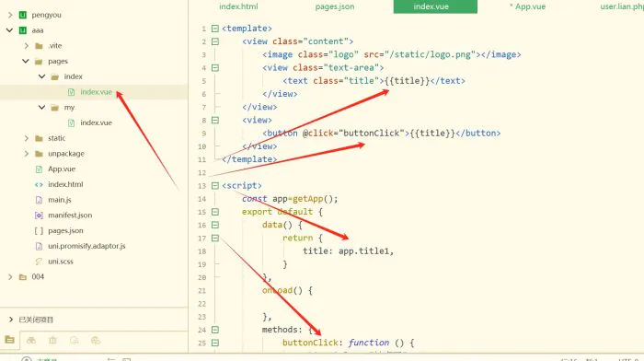Screen dimensions: 644x361
Task: Expand the 已关闭项目 section
Action: click(10, 320)
